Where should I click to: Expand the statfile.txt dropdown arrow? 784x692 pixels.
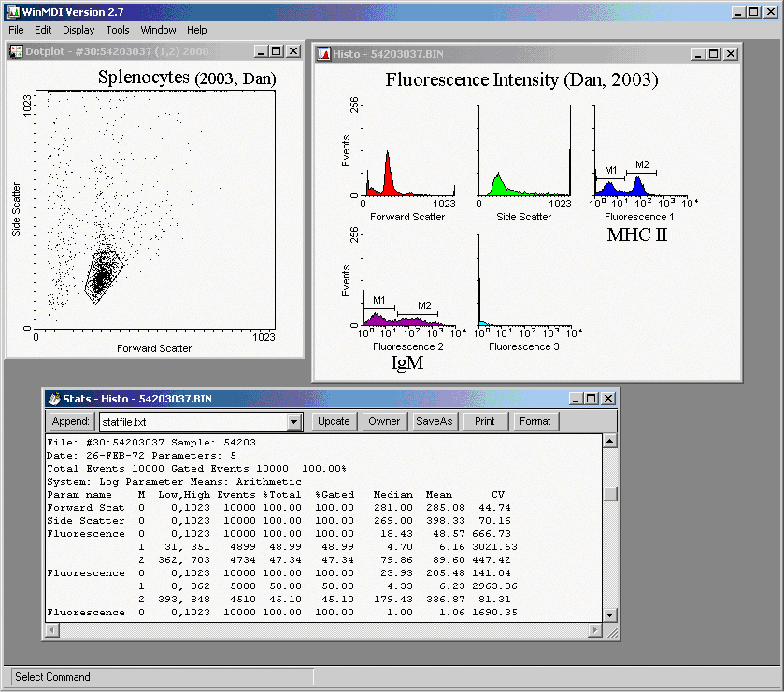pos(293,422)
